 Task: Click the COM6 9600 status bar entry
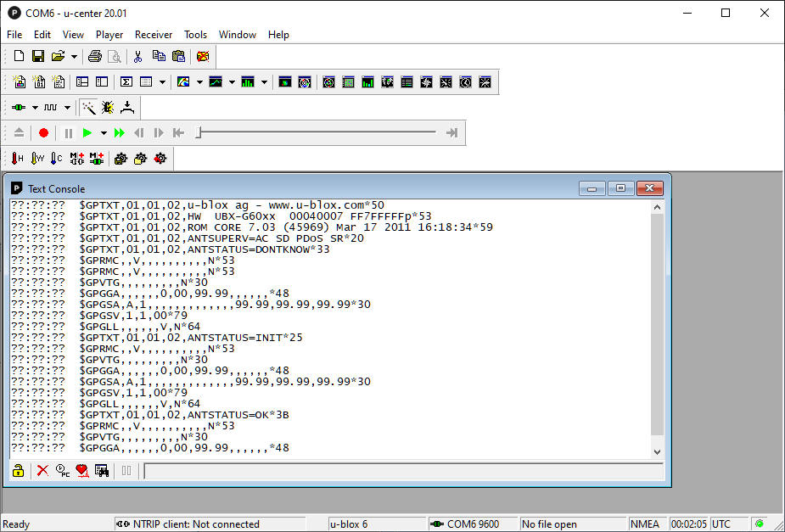(x=473, y=524)
